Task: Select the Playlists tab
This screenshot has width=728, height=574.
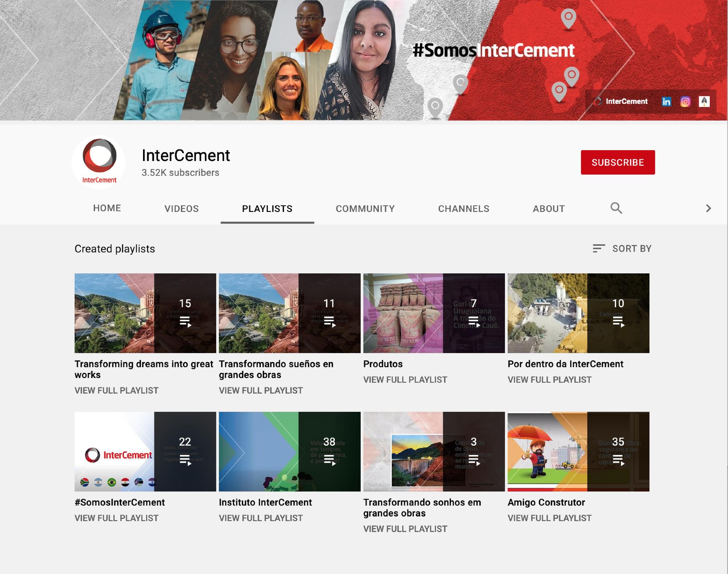Action: [267, 209]
